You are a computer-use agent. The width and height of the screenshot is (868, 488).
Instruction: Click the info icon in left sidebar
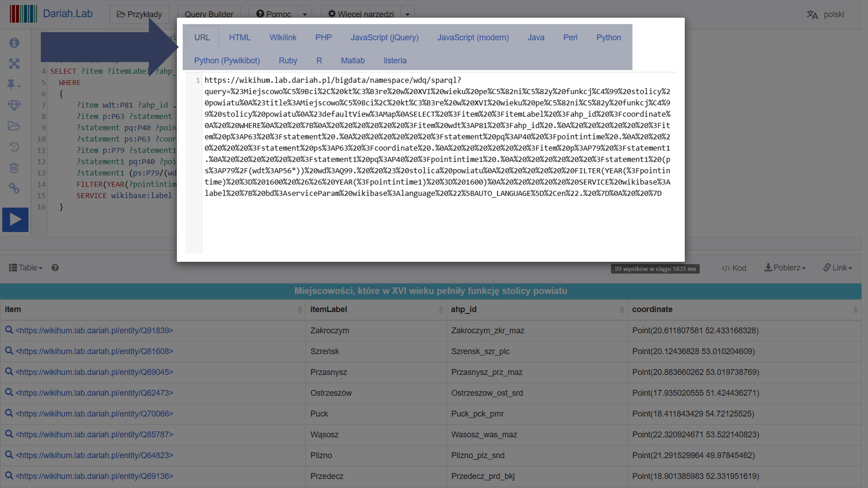pyautogui.click(x=14, y=43)
